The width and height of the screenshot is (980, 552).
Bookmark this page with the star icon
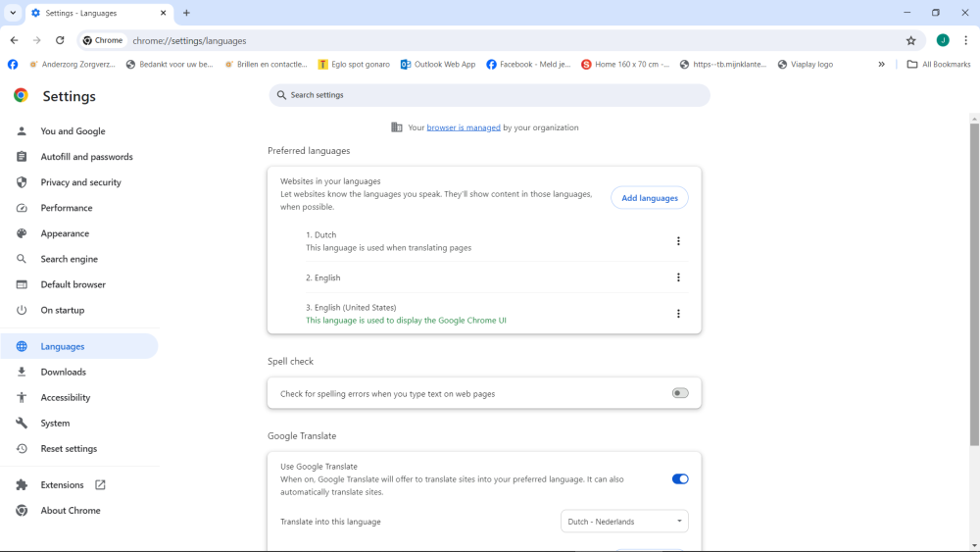pos(911,40)
